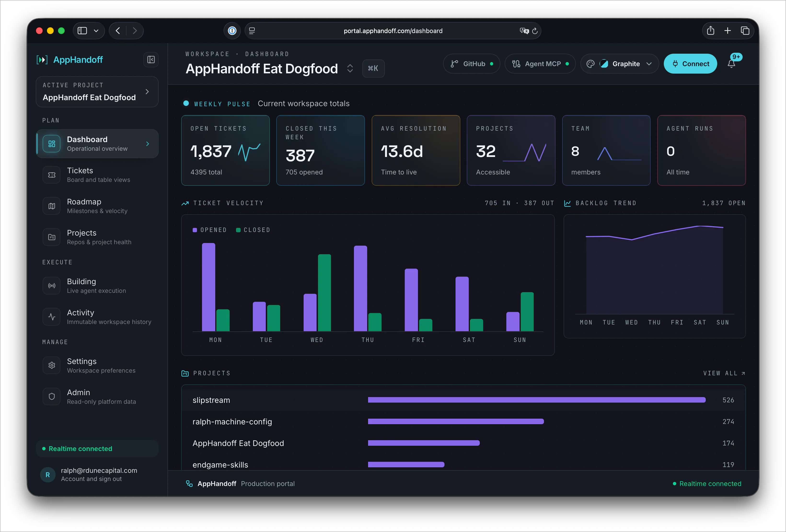Open Activity via its pulse icon
This screenshot has height=532, width=786.
coord(52,317)
